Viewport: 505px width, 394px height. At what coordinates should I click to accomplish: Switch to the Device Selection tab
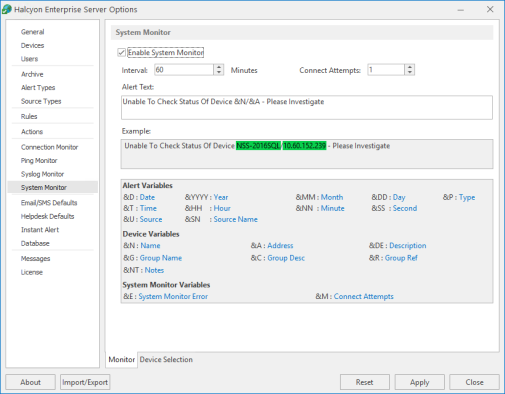click(x=166, y=360)
